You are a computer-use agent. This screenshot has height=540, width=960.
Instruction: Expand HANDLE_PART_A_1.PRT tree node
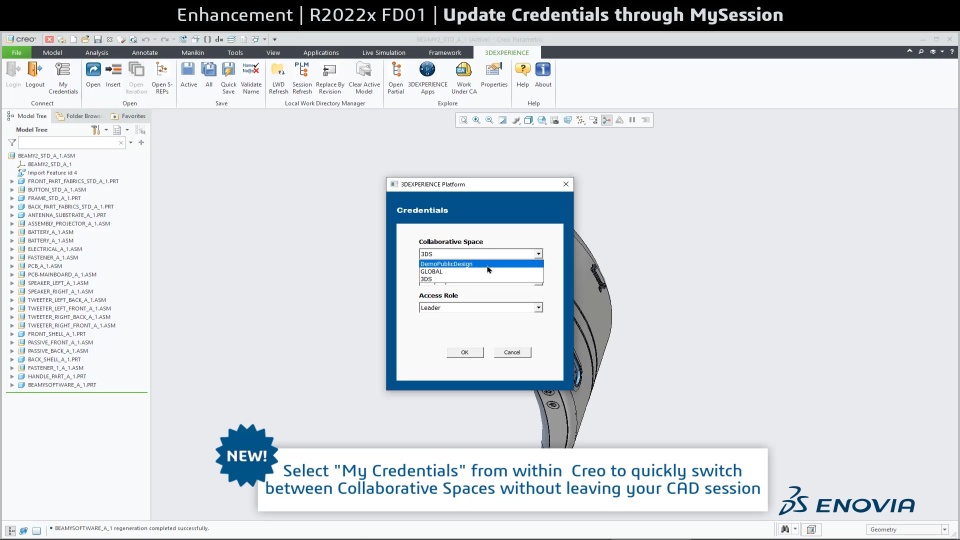(x=12, y=377)
